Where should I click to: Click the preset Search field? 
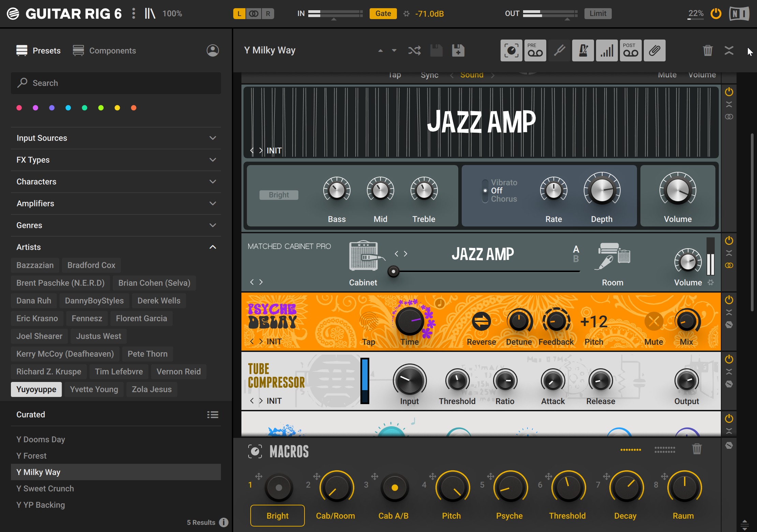[x=116, y=83]
